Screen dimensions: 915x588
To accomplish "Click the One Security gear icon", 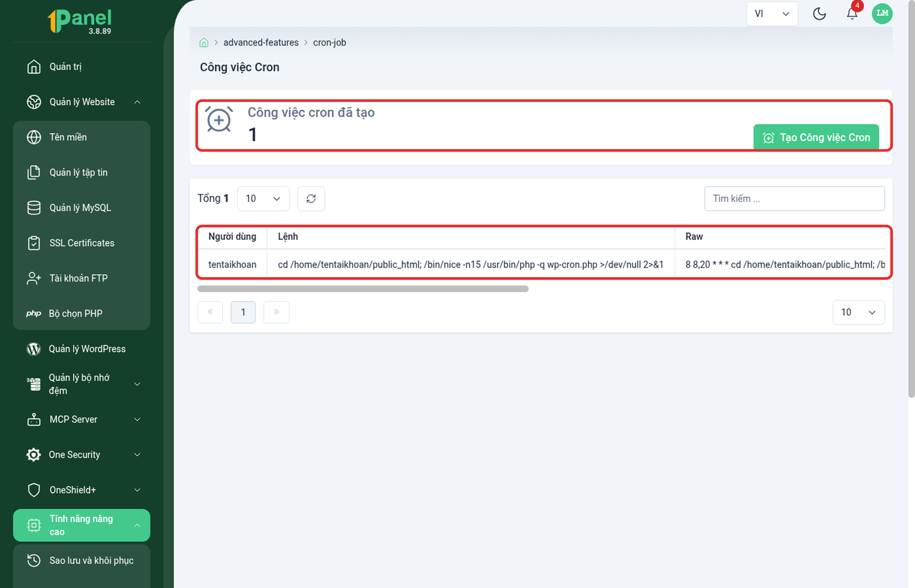I will [33, 455].
